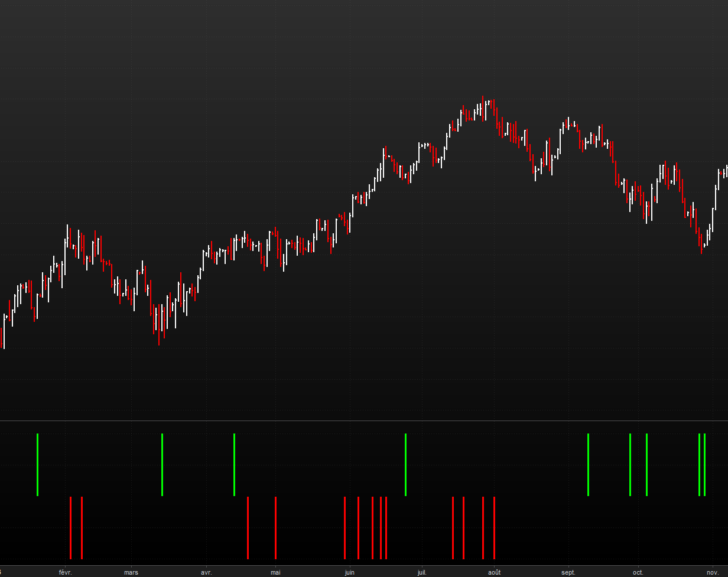
Task: Click the highest price bar at the late-July peak
Action: [483, 108]
